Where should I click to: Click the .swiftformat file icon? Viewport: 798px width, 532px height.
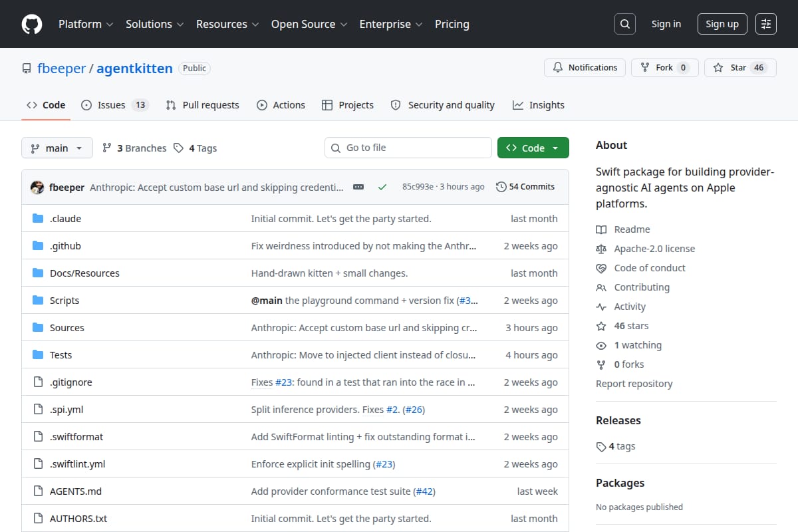pyautogui.click(x=38, y=437)
